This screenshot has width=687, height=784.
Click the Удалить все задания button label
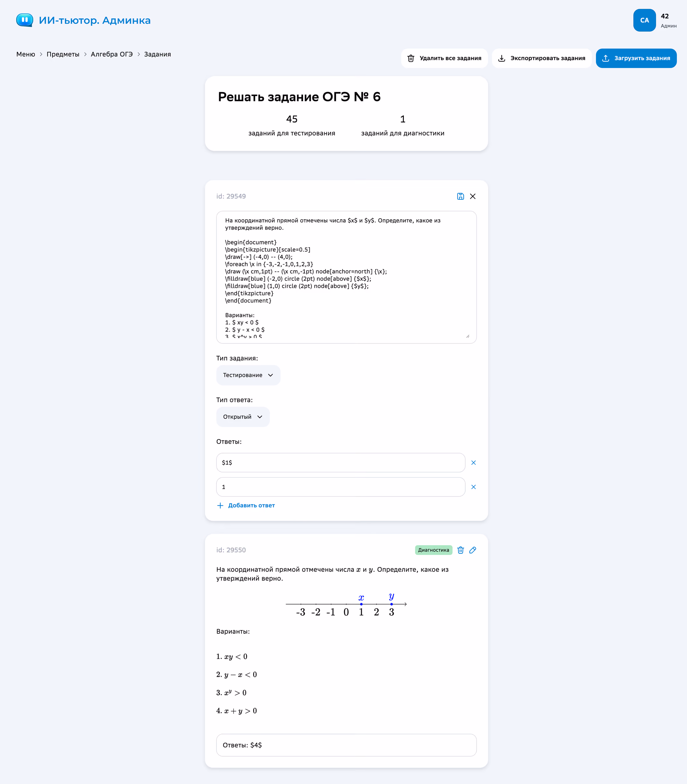451,58
